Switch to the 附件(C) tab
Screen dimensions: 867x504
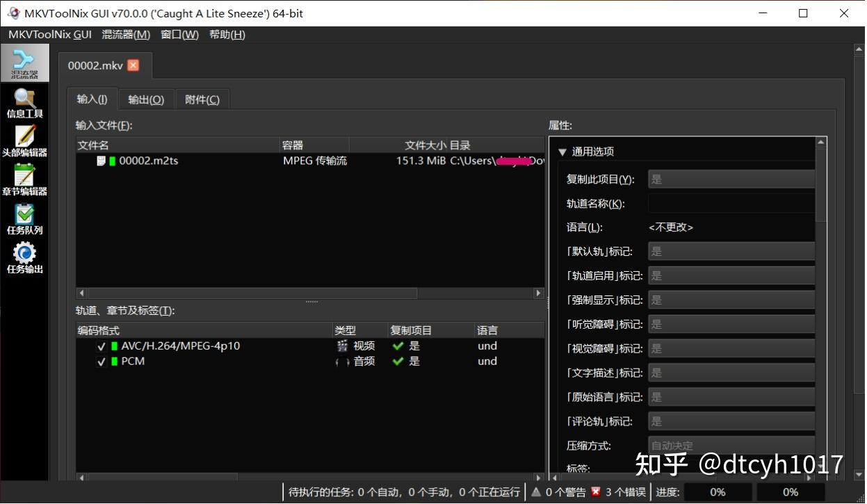click(202, 100)
